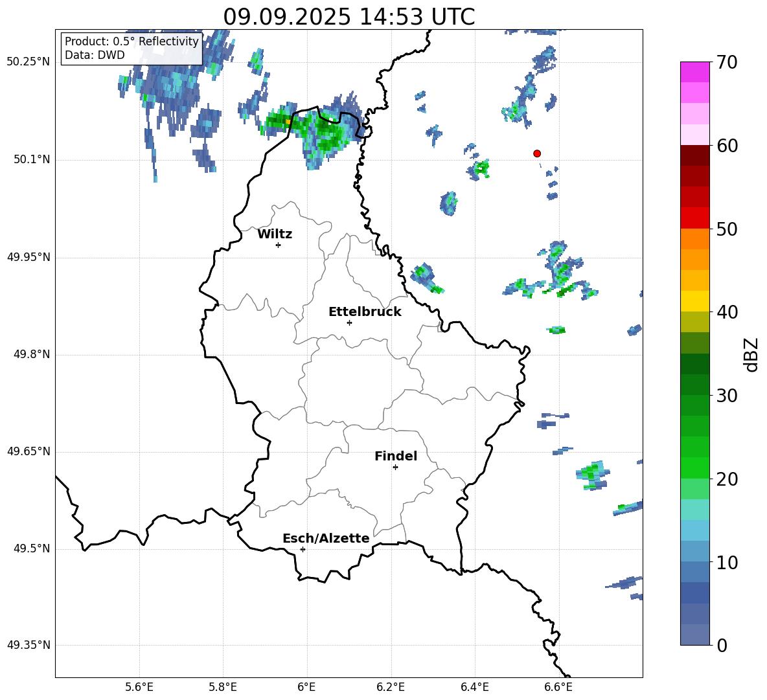Click the Ettelbruck city label

click(365, 312)
